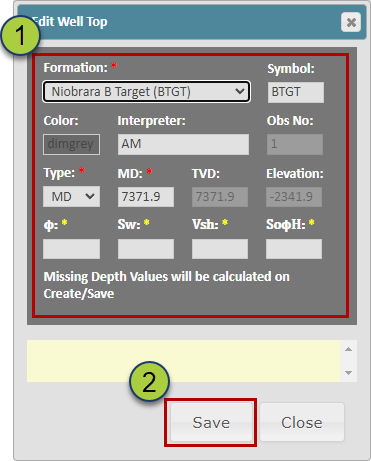371x461 pixels.
Task: Click the TVD: label
Action: (206, 174)
